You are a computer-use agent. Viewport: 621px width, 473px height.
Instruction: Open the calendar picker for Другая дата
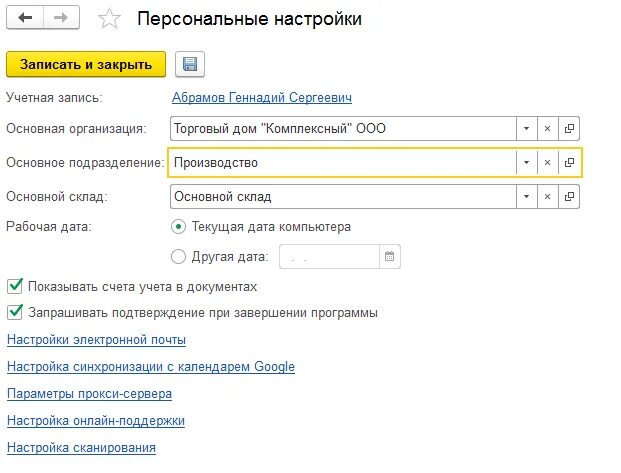(x=389, y=256)
